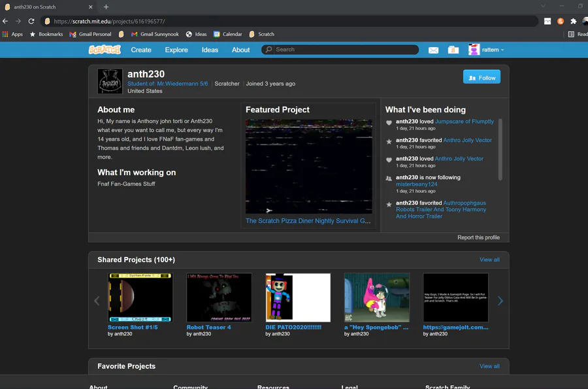Open Robot Teaser 4 project thumbnail
The image size is (588, 389).
(219, 297)
